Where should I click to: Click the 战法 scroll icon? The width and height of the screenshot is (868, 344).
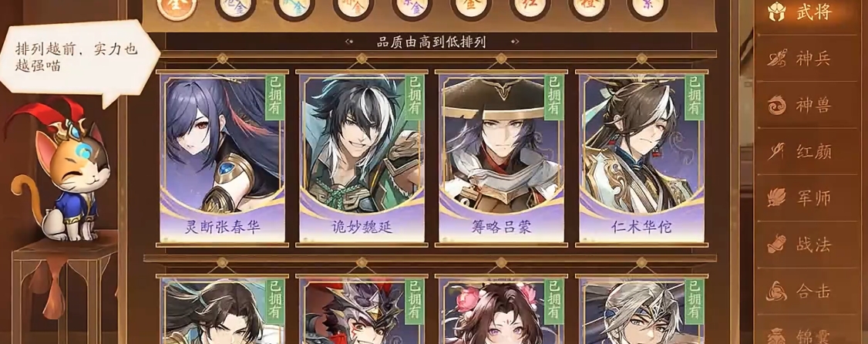tap(777, 245)
